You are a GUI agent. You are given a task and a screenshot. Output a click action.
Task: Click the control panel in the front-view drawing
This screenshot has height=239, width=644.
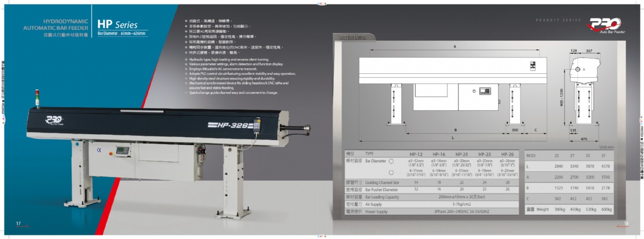tap(485, 90)
